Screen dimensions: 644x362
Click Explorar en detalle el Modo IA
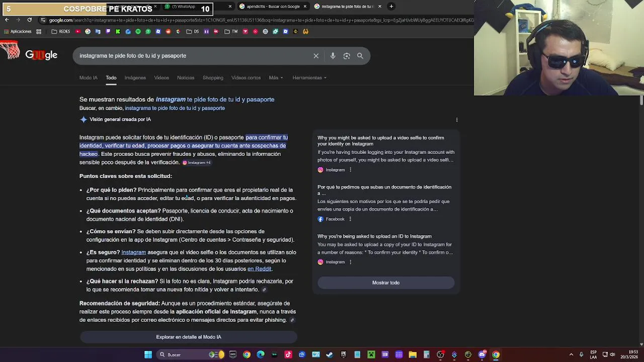tap(189, 337)
